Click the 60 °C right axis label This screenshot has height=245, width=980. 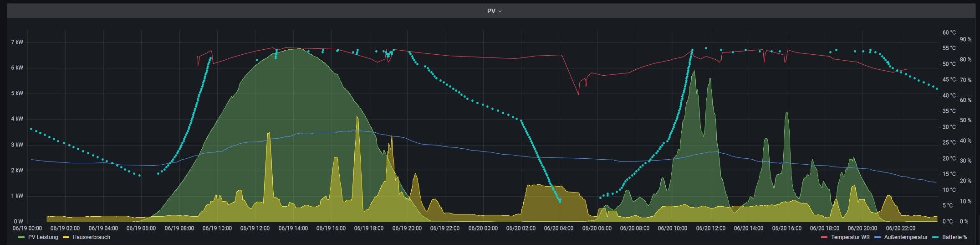pyautogui.click(x=949, y=33)
